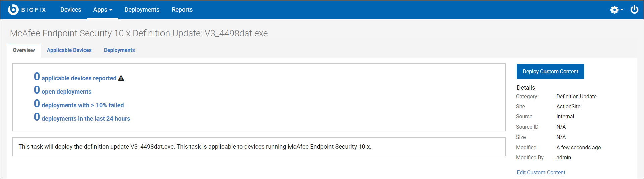Switch to the Deployments tab
The height and width of the screenshot is (179, 644).
[x=119, y=50]
